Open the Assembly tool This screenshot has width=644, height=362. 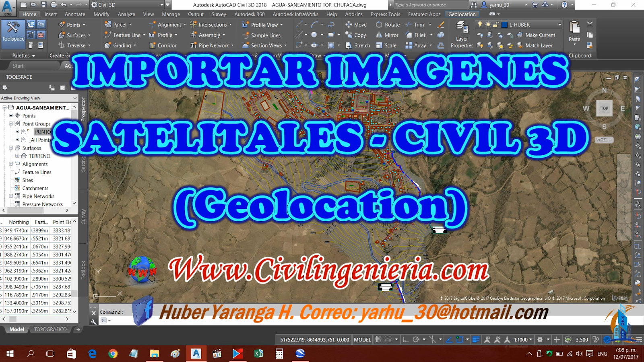[207, 35]
